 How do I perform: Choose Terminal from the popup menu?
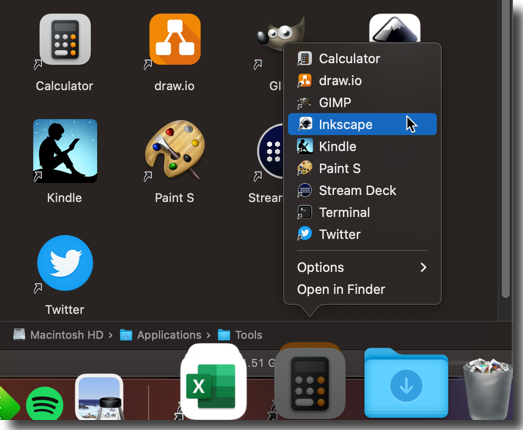(362, 212)
